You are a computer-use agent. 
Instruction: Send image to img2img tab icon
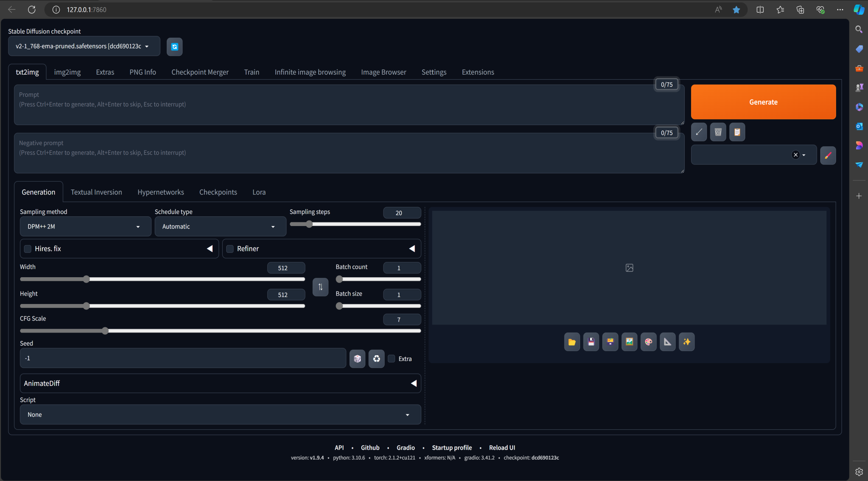pos(629,342)
